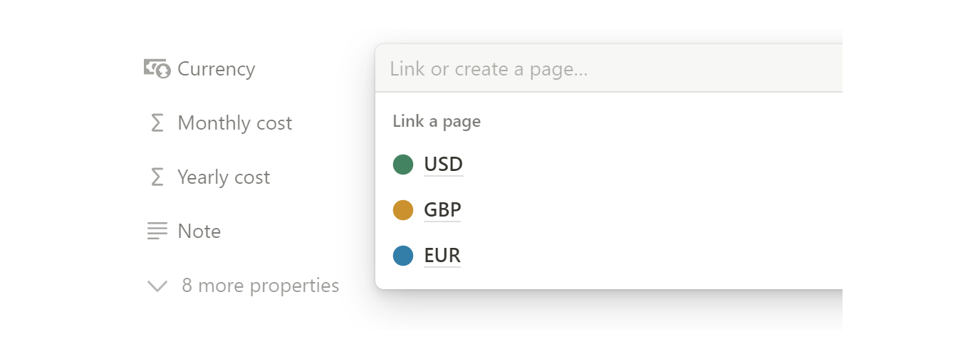Click the white space beneath the EUR option
Viewport: 980px width, 359px height.
pos(605,279)
